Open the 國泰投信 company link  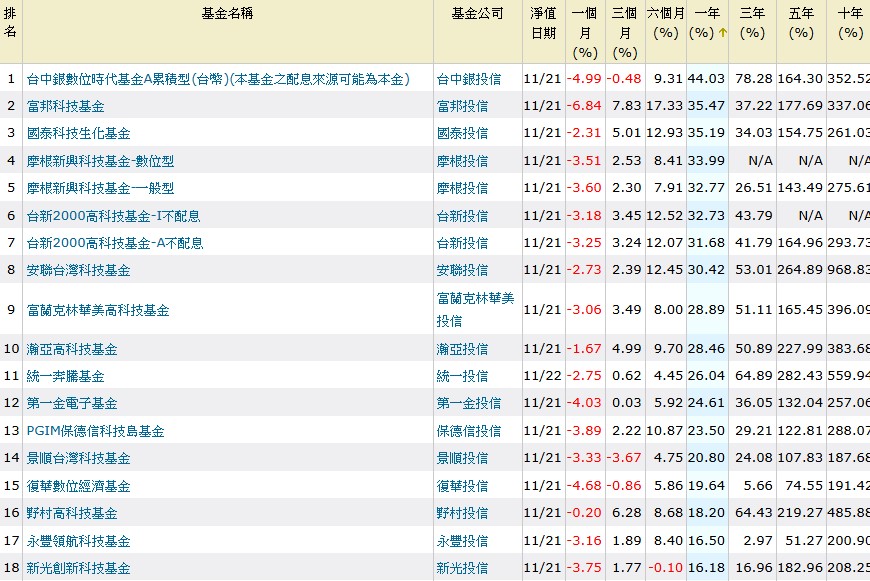(x=462, y=133)
